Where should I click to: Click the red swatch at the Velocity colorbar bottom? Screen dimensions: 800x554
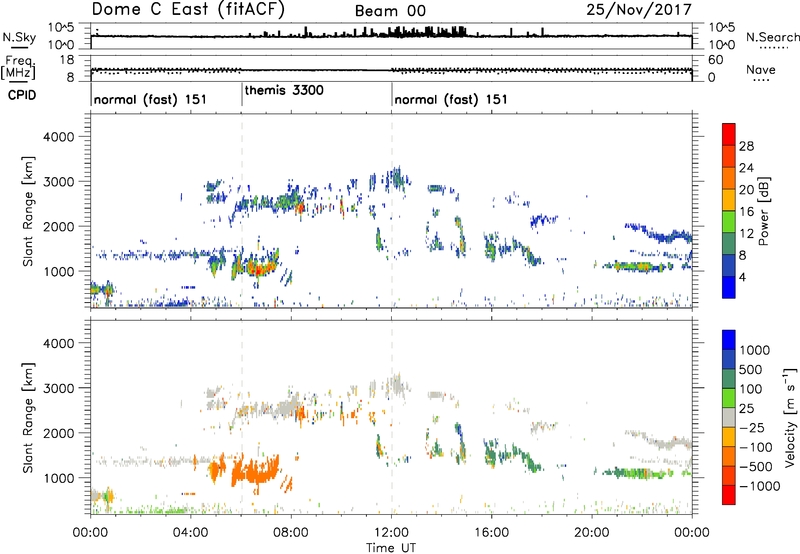tap(729, 495)
